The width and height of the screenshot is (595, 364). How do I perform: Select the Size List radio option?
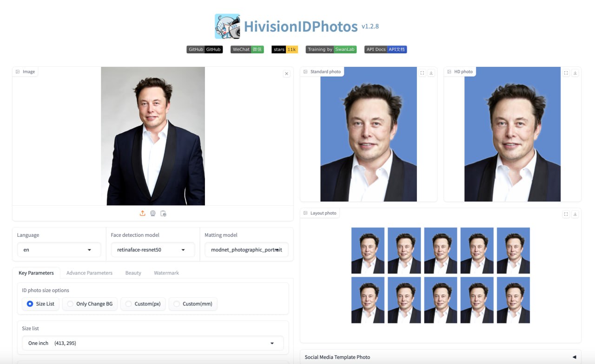tap(40, 304)
